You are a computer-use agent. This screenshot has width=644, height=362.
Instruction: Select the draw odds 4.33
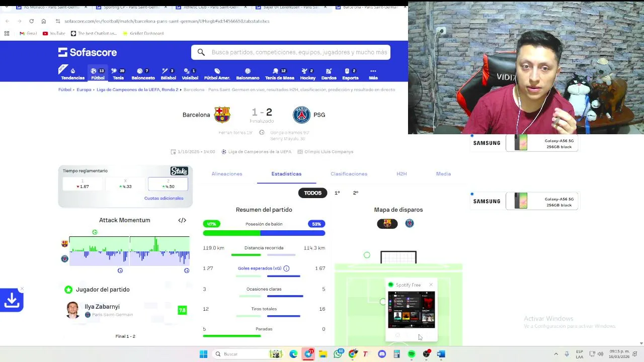(x=125, y=184)
